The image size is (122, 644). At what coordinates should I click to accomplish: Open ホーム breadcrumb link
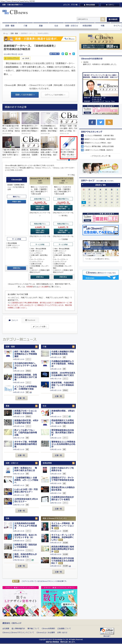tap(6, 33)
